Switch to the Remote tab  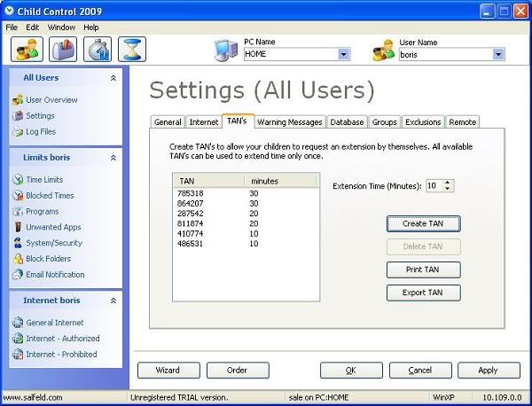pos(463,122)
